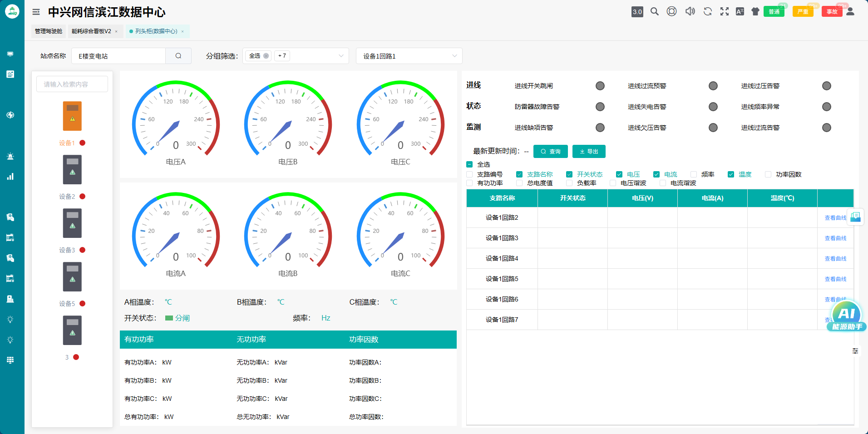
Task: Click the search input in device list
Action: coord(72,84)
